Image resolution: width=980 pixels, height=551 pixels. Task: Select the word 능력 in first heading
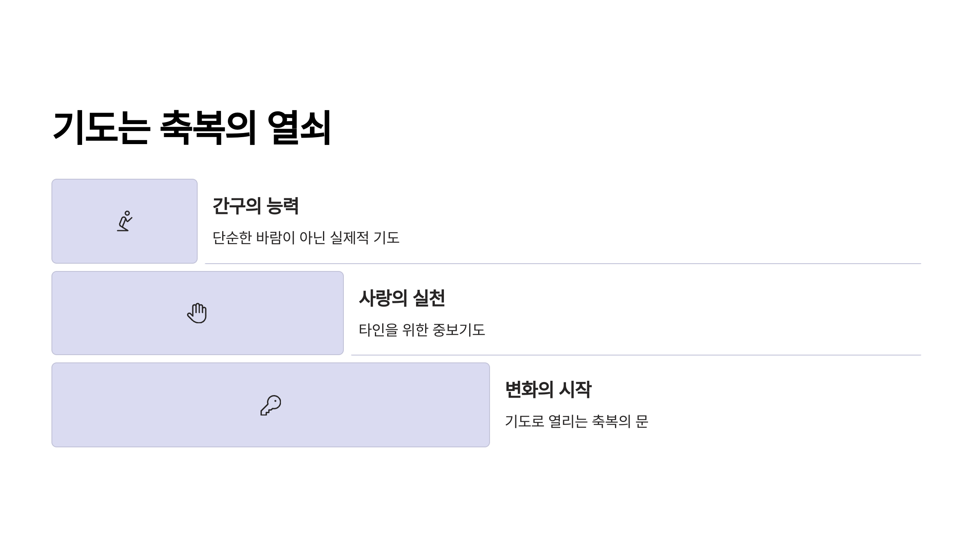[282, 206]
